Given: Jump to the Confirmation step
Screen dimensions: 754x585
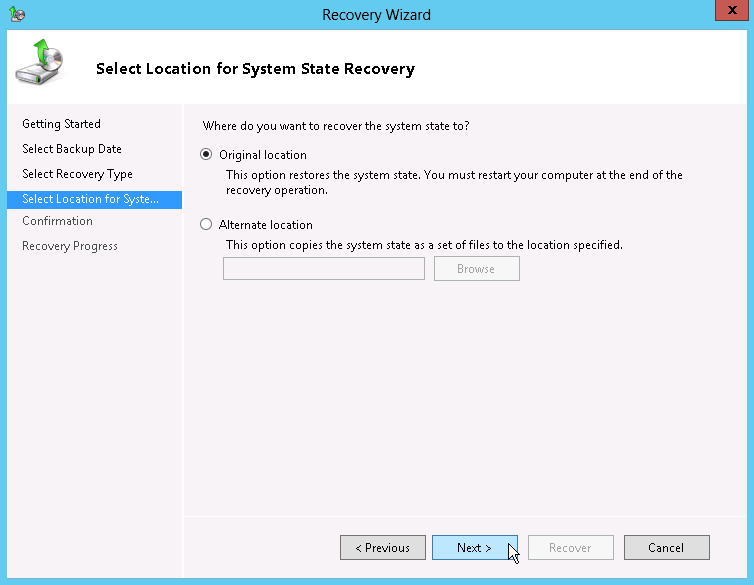Looking at the screenshot, I should click(x=57, y=221).
